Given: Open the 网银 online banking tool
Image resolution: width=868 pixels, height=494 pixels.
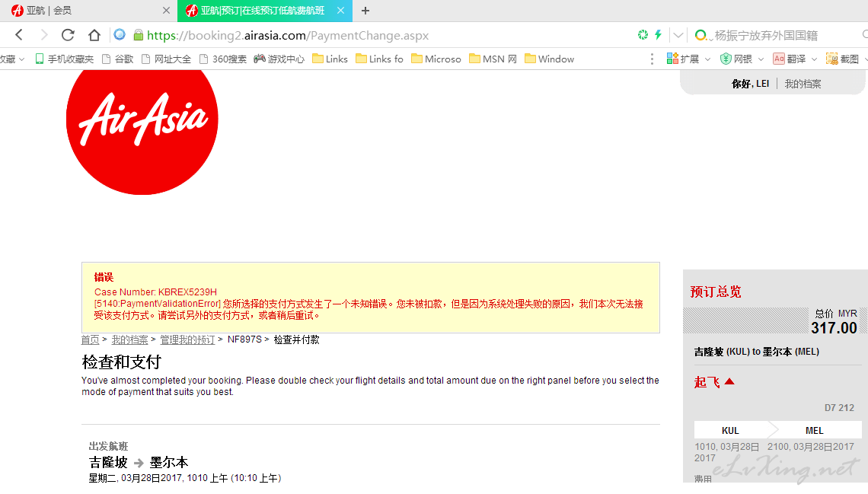Looking at the screenshot, I should tap(736, 59).
